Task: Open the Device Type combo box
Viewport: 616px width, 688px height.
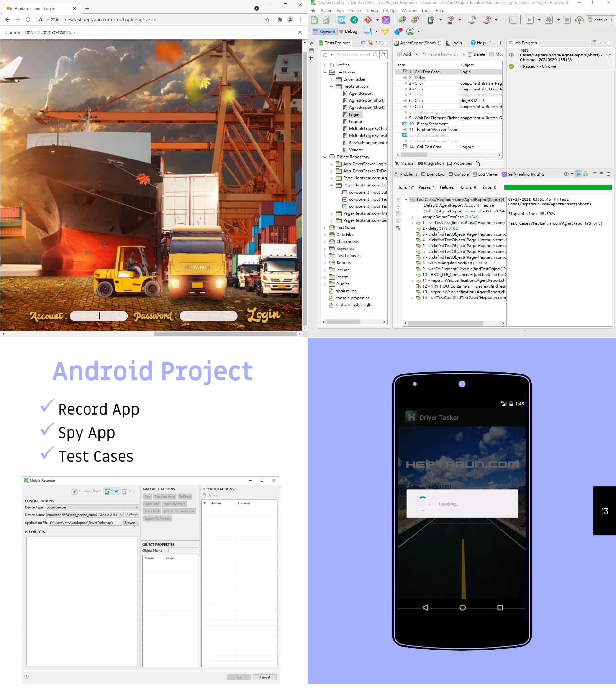Action: (x=92, y=507)
